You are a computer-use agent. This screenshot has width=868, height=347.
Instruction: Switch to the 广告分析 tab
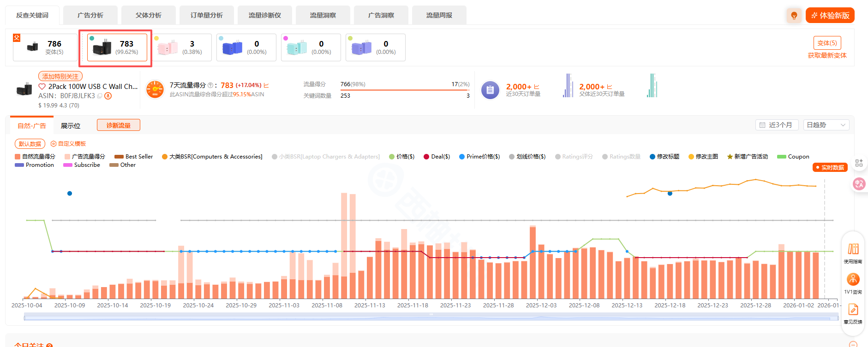90,15
